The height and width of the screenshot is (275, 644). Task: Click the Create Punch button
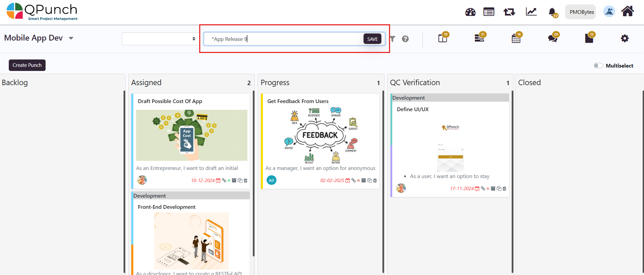click(x=27, y=65)
